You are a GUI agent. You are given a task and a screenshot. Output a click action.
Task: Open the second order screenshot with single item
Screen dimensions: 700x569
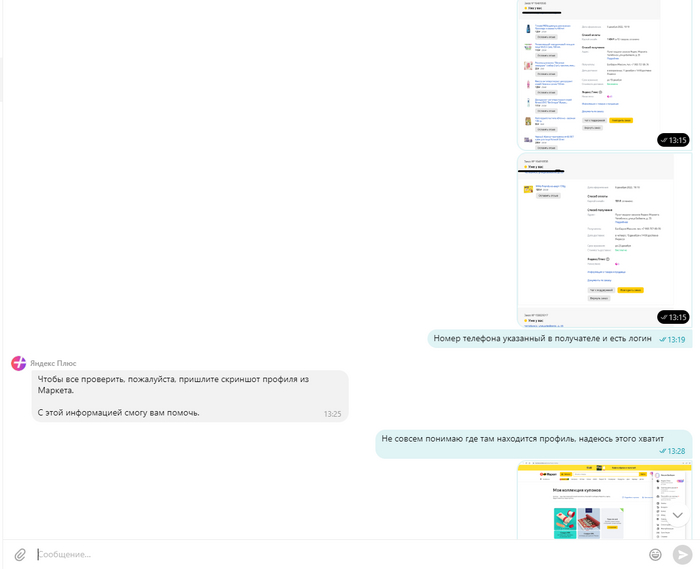tap(604, 240)
